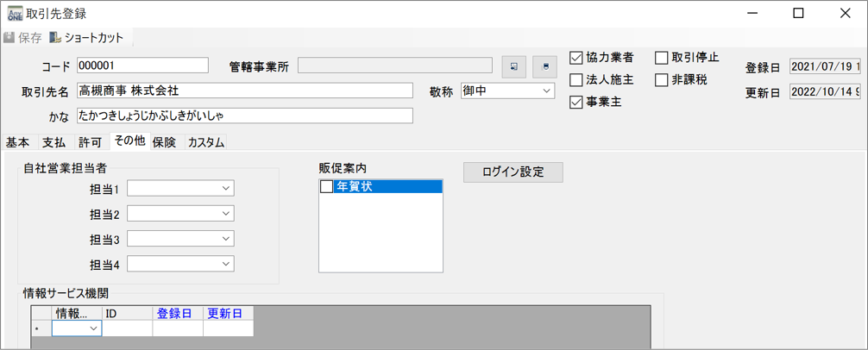The image size is (868, 350).
Task: Select the 年賀状 row in 販促案内 list
Action: point(381,187)
